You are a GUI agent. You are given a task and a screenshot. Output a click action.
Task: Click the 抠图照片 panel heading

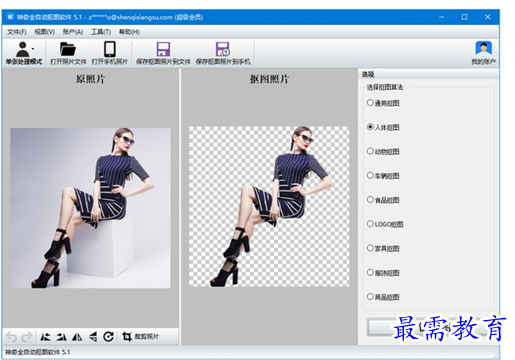click(x=269, y=79)
